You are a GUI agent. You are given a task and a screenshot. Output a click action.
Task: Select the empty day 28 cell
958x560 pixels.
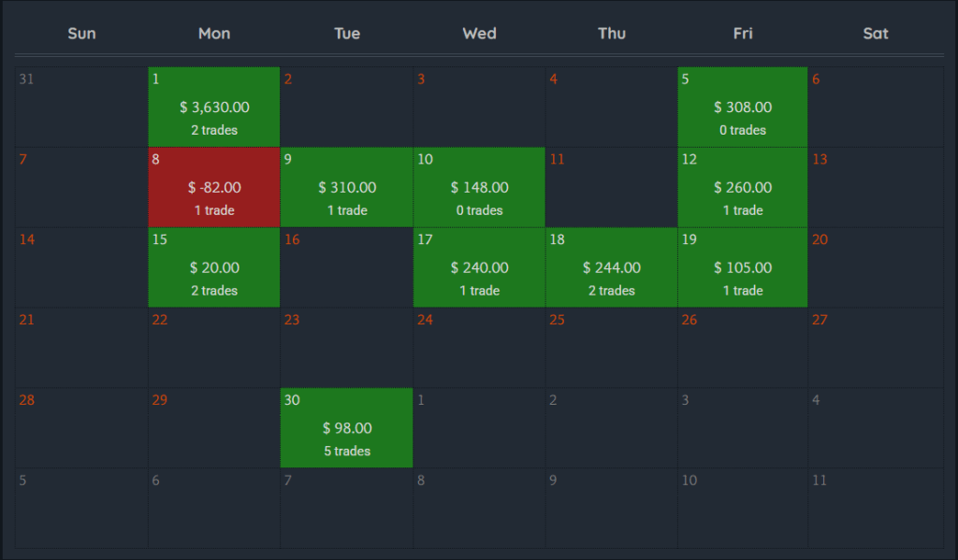81,428
